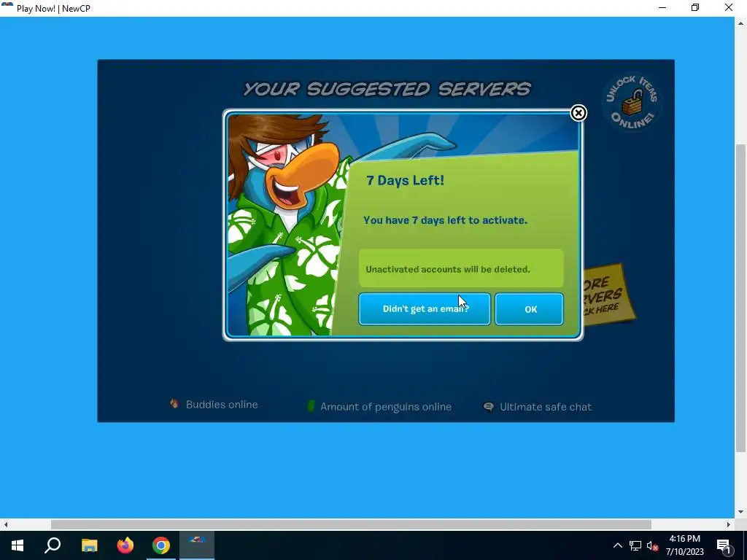Viewport: 747px width, 560px height.
Task: Click the You have 7 days left text
Action: [446, 220]
